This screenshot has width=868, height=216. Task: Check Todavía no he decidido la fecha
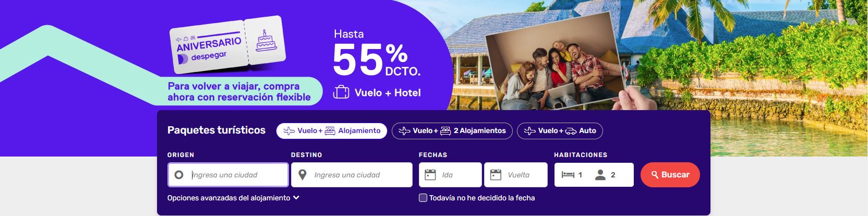[423, 198]
